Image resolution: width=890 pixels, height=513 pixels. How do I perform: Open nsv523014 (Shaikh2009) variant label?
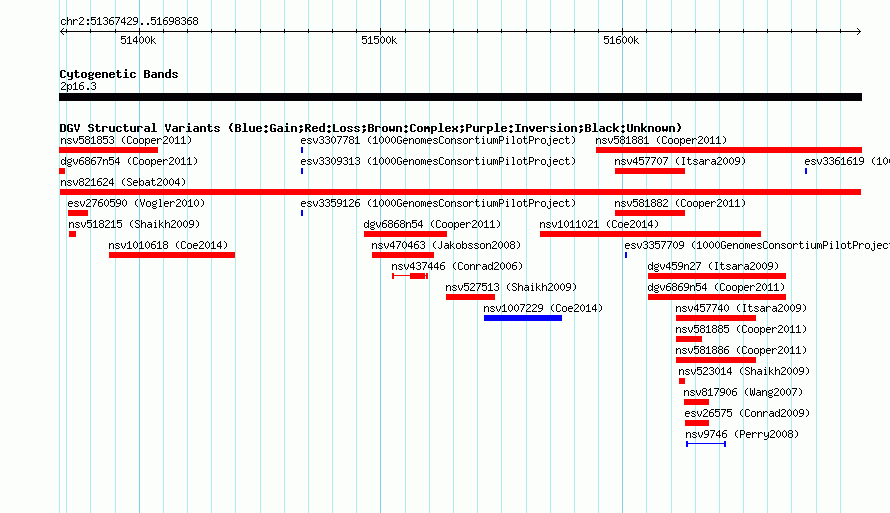744,371
